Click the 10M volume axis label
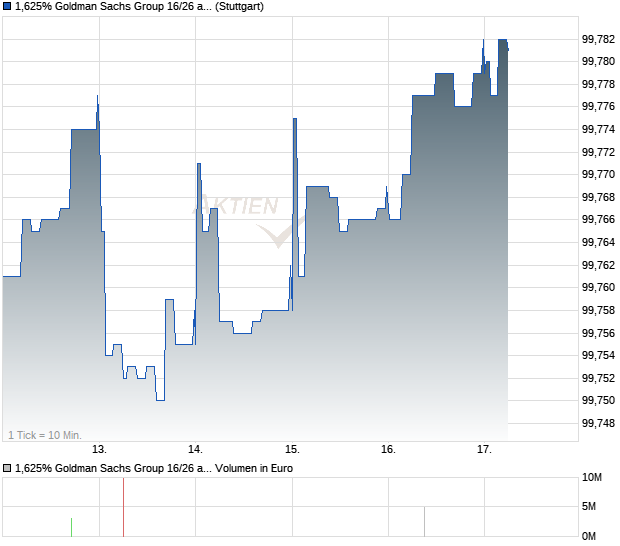Viewport: 620px width, 546px height. tap(592, 478)
